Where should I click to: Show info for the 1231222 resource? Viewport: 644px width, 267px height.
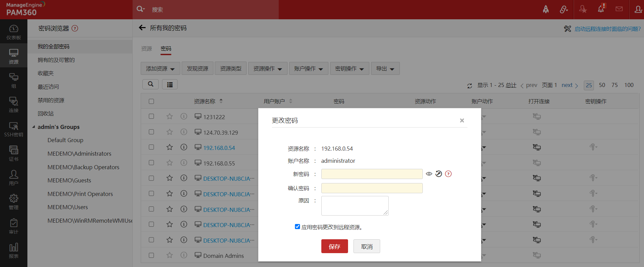(x=184, y=116)
